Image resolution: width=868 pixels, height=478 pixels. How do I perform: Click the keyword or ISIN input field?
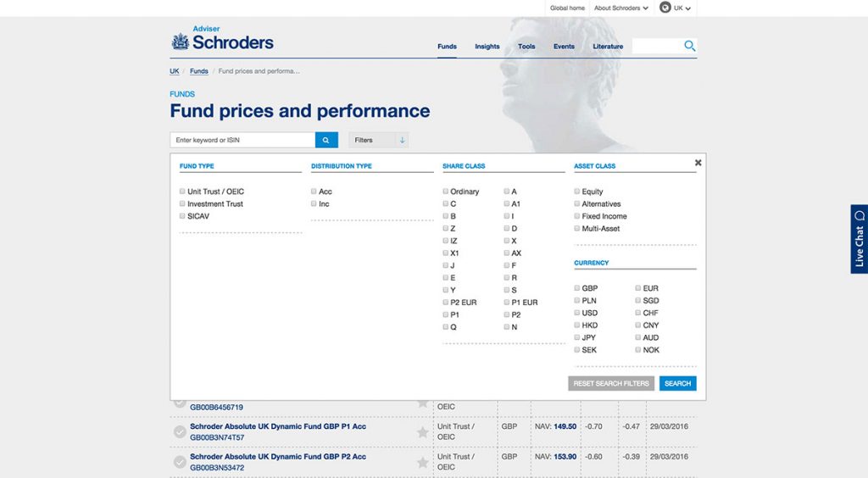tap(242, 140)
